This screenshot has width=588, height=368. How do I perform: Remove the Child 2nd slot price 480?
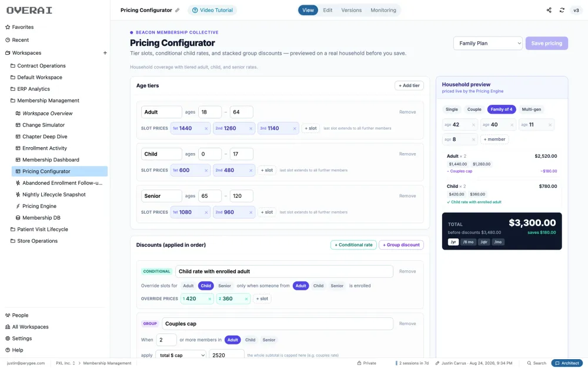(251, 171)
